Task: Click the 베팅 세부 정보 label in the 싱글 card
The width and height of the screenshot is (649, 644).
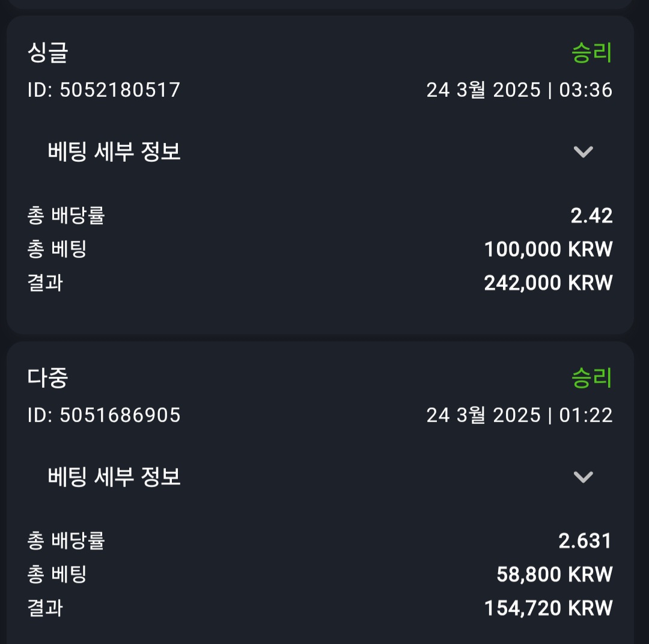Action: tap(114, 152)
